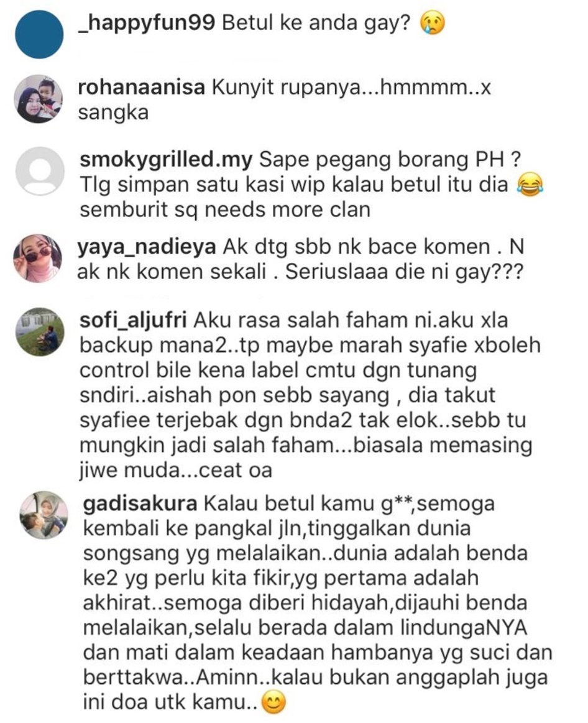Tap the laughing-tears emoji in smokygrilled.my's comment
Viewport: 588px width, 723px height.
530,185
